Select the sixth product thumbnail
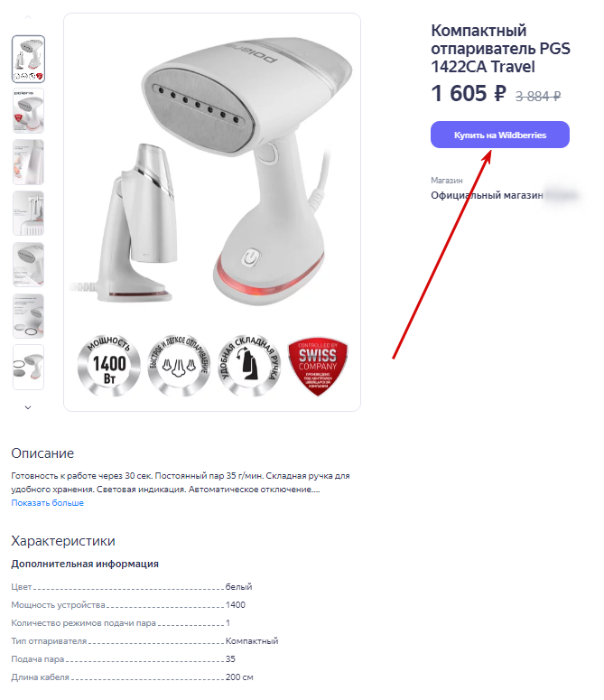The height and width of the screenshot is (700, 604). tap(28, 316)
